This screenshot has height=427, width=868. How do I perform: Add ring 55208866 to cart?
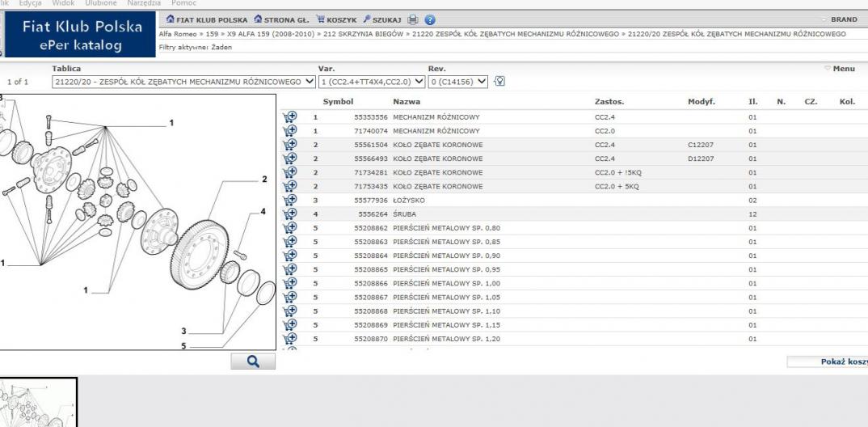[x=289, y=283]
